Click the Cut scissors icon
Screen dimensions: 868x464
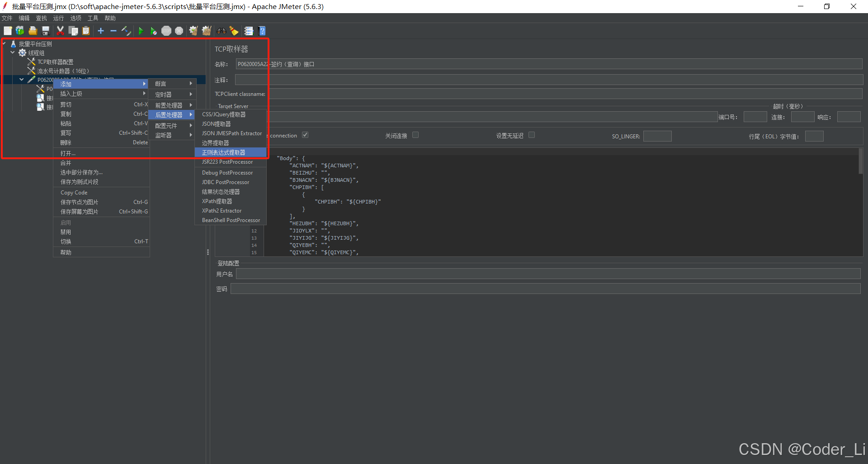pyautogui.click(x=60, y=31)
